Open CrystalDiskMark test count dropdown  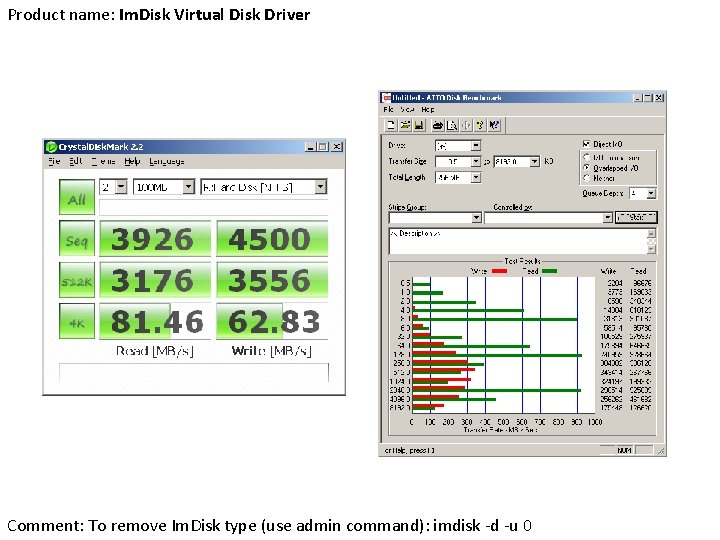(x=121, y=187)
